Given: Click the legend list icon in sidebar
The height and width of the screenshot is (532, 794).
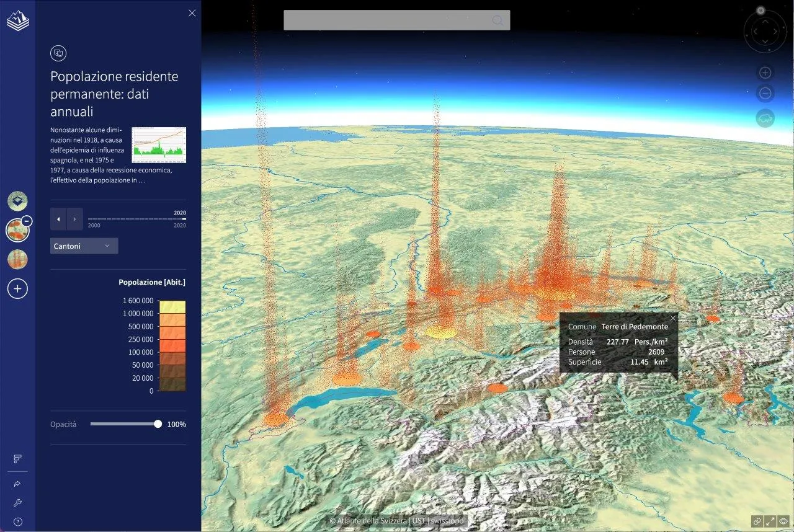Looking at the screenshot, I should (x=17, y=459).
